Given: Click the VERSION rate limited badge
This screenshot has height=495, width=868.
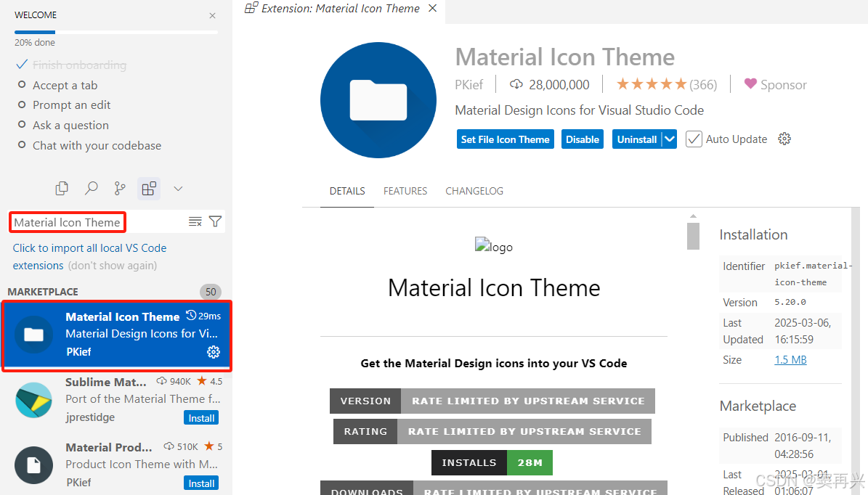Looking at the screenshot, I should pos(492,401).
